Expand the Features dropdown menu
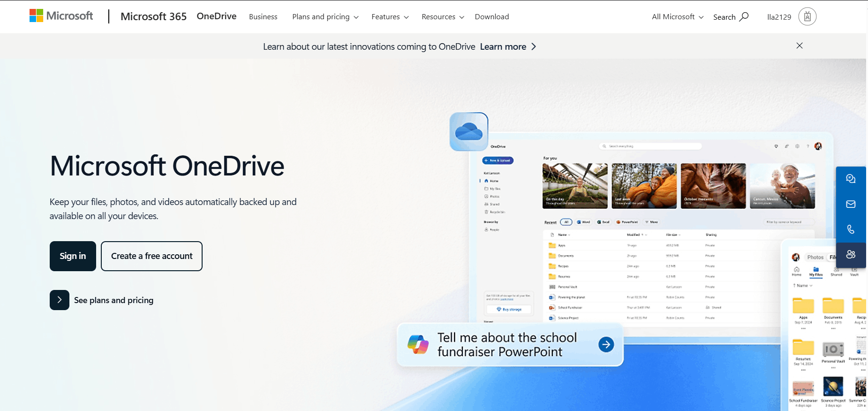Screen dimensions: 868x411 [x=390, y=17]
